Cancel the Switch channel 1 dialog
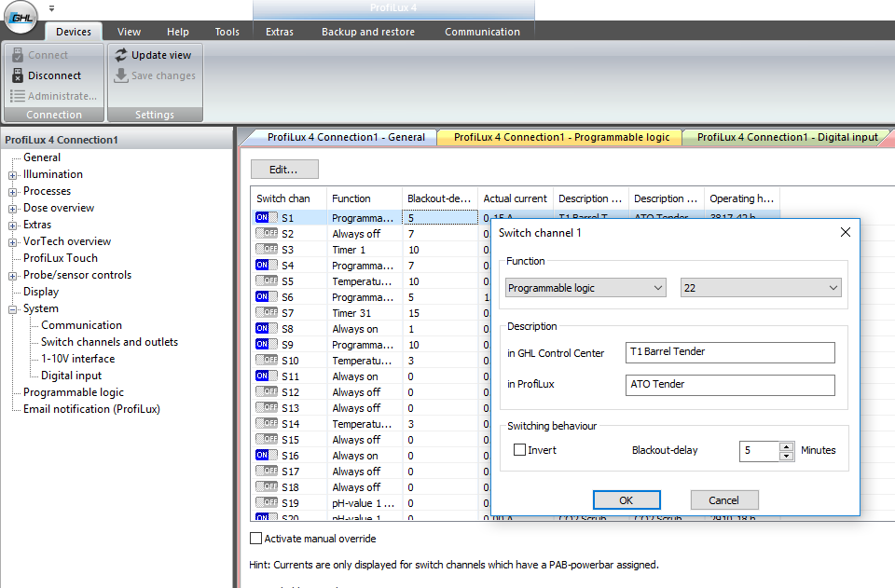Viewport: 895px width, 588px height. coord(723,500)
